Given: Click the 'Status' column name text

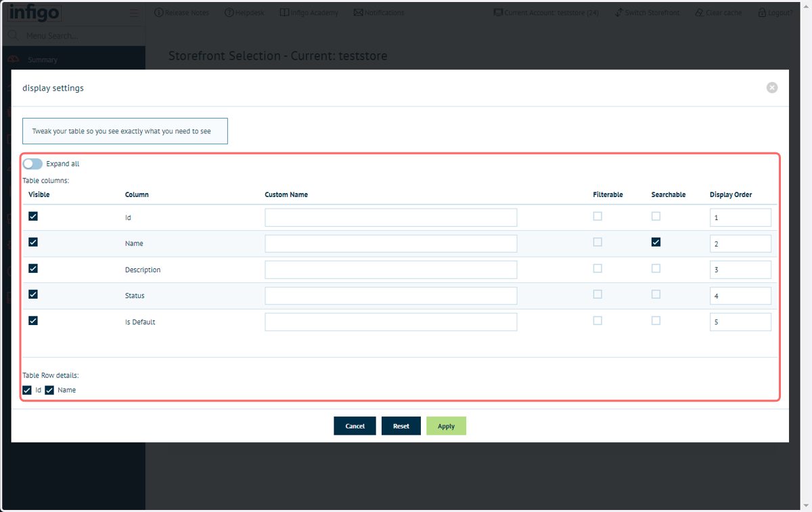Looking at the screenshot, I should (135, 296).
